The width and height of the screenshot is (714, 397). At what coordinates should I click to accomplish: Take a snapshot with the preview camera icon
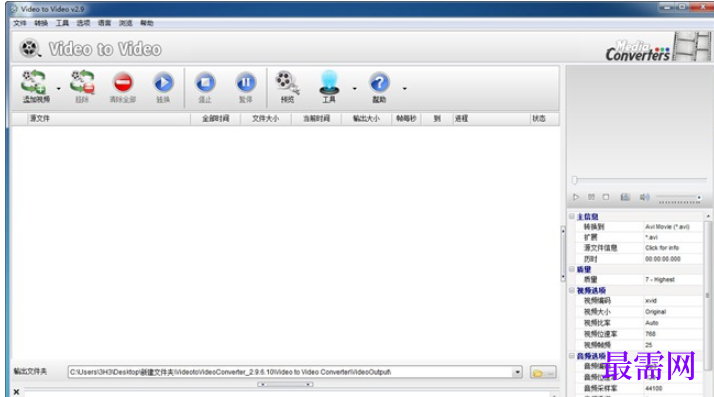click(x=625, y=197)
